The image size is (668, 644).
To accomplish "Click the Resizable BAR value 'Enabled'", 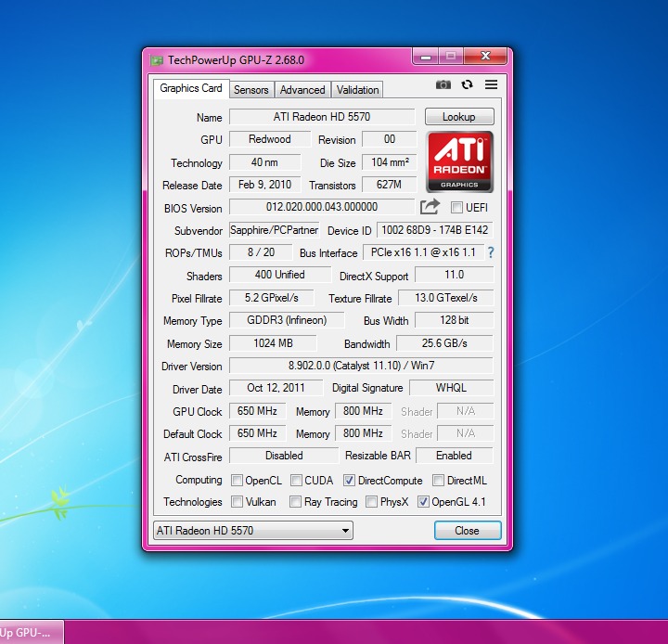I will [x=454, y=456].
